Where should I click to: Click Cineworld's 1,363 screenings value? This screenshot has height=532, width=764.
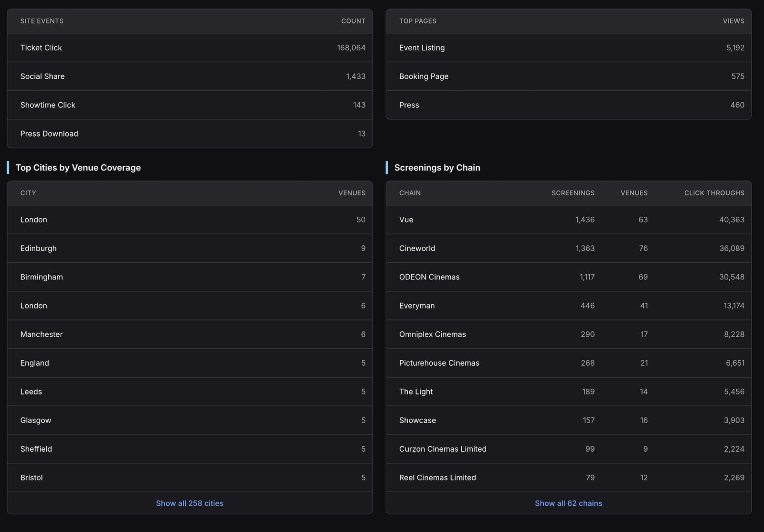coord(585,248)
